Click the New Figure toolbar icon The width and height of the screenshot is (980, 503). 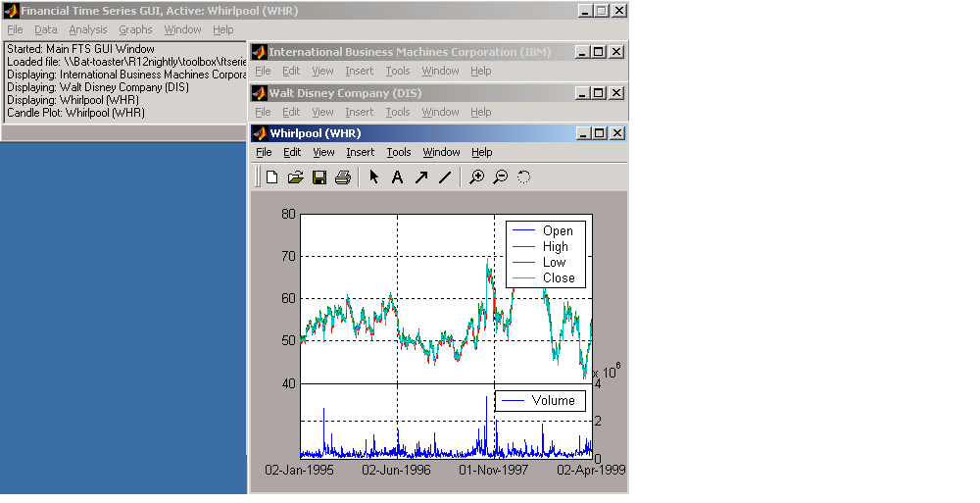272,177
